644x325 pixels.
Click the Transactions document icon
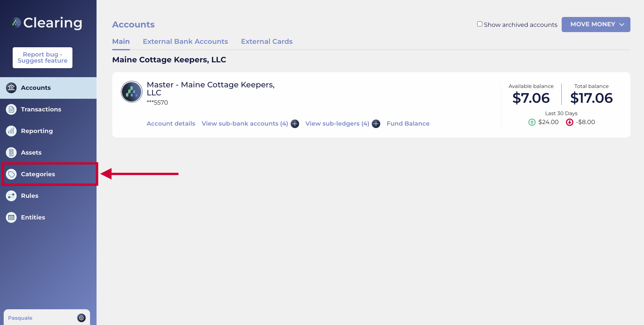(x=11, y=109)
